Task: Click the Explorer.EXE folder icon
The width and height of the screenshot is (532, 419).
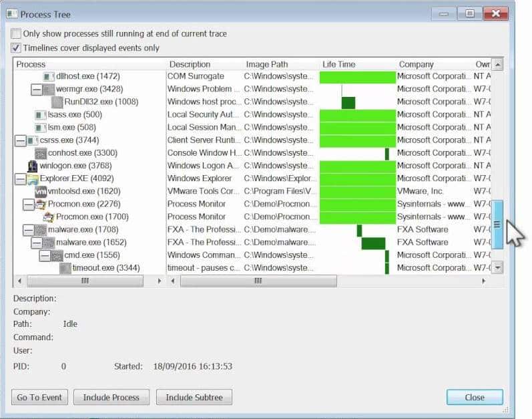Action: (32, 178)
